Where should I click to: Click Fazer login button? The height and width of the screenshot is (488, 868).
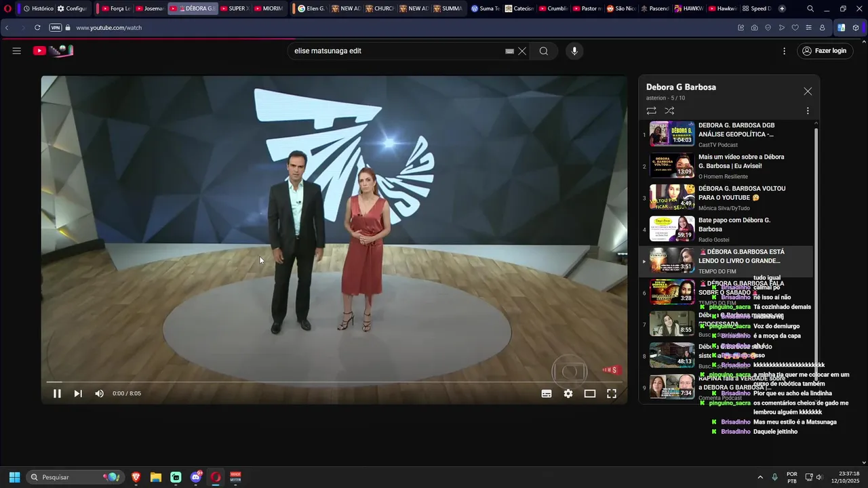coord(825,51)
